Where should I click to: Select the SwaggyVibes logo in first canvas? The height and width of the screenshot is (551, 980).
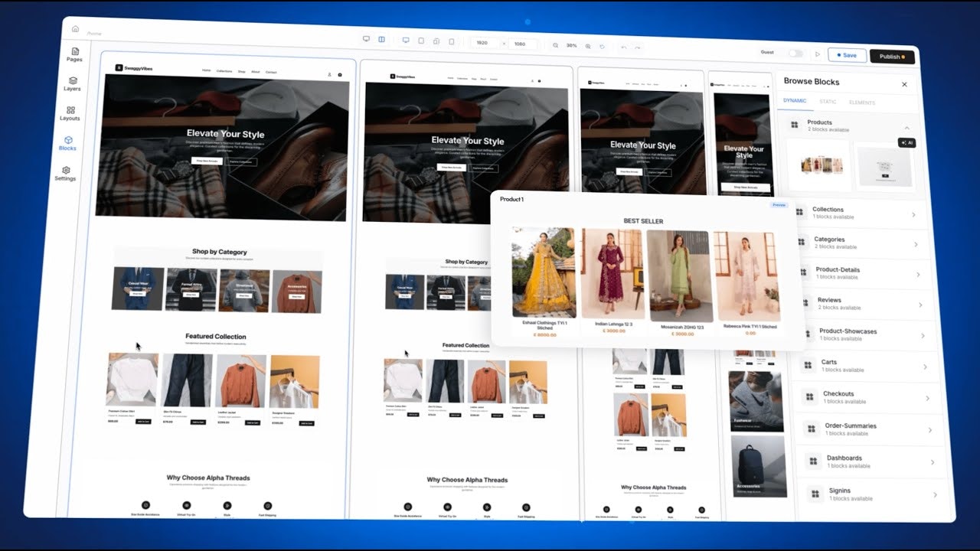(135, 68)
